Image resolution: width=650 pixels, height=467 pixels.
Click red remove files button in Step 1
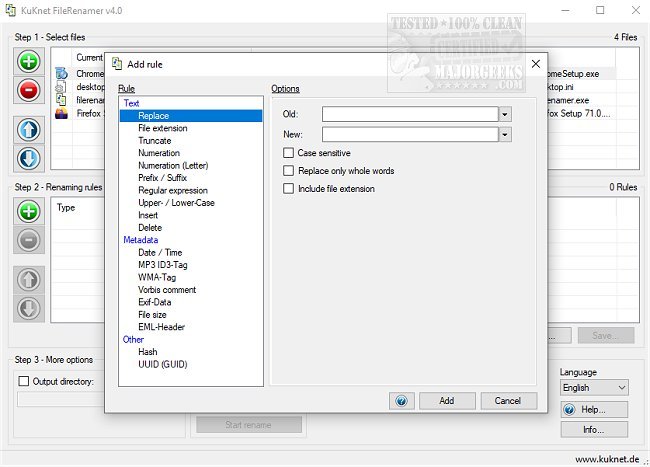click(x=29, y=90)
